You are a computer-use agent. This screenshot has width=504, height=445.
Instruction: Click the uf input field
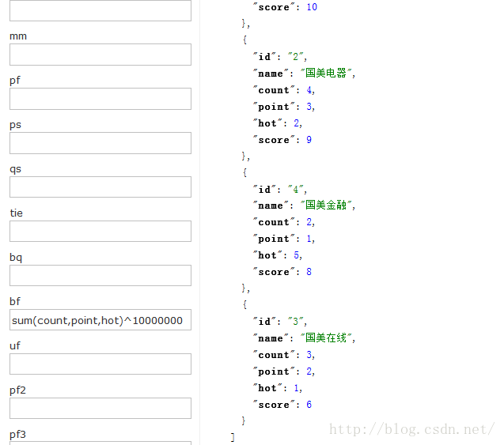pyautogui.click(x=100, y=364)
